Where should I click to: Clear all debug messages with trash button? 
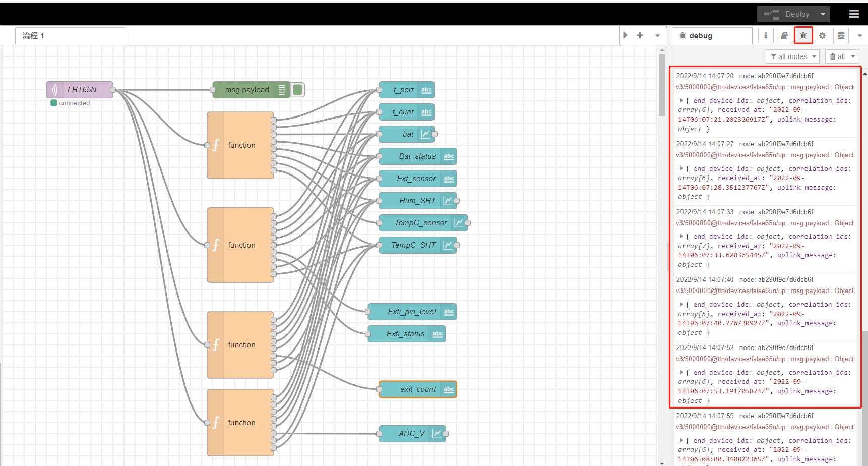click(837, 56)
